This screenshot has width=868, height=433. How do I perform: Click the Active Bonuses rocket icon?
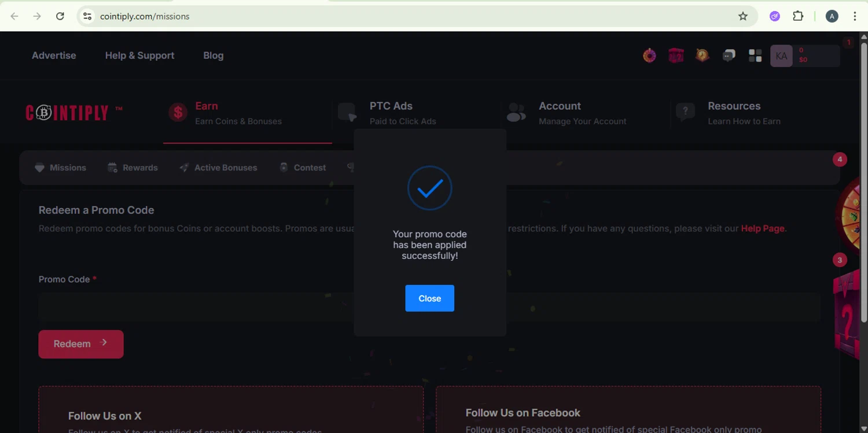coord(184,168)
